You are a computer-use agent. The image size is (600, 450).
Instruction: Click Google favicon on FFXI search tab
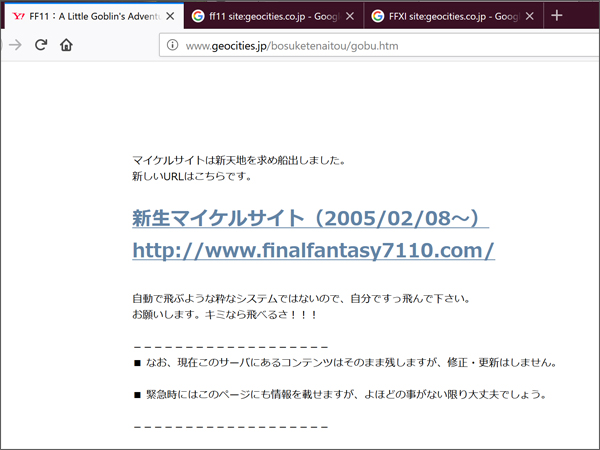click(x=376, y=16)
